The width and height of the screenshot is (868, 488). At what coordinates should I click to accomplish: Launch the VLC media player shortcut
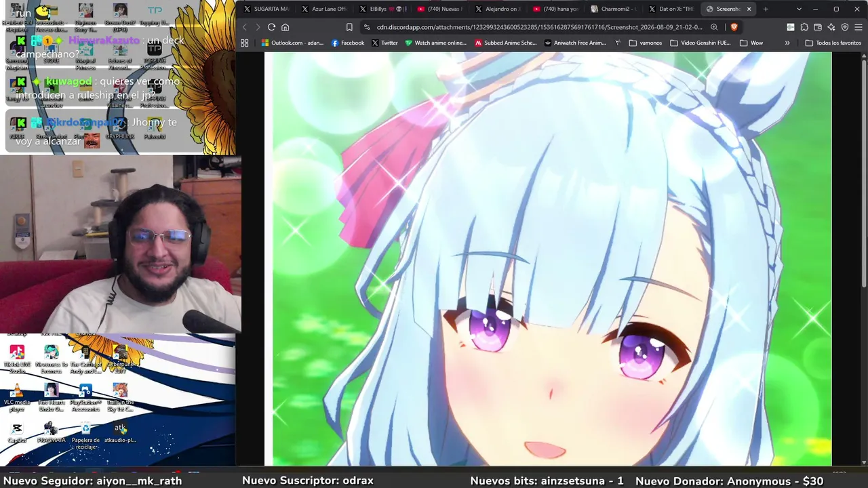click(x=17, y=398)
